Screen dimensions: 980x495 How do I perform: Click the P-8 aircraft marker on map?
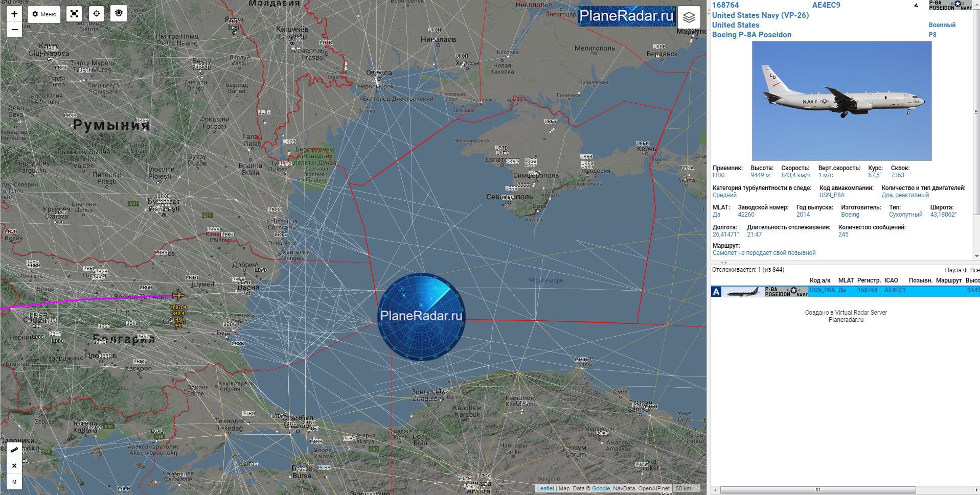click(x=177, y=295)
